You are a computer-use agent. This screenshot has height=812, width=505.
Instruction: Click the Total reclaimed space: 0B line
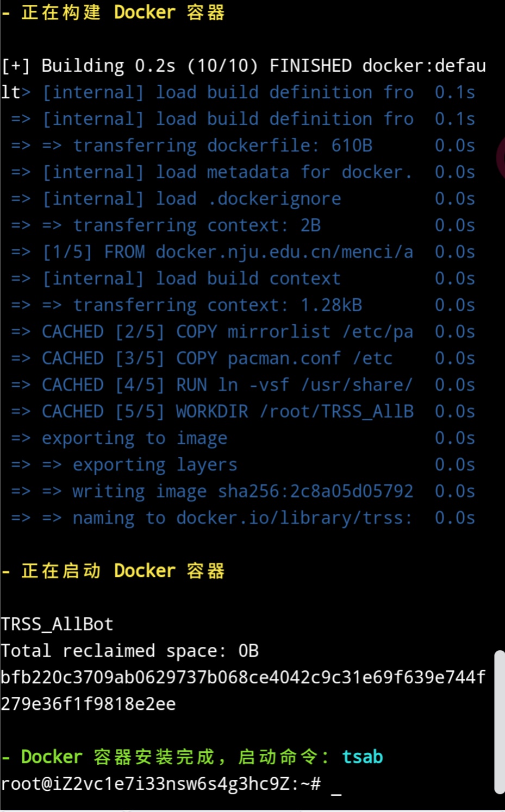point(129,651)
